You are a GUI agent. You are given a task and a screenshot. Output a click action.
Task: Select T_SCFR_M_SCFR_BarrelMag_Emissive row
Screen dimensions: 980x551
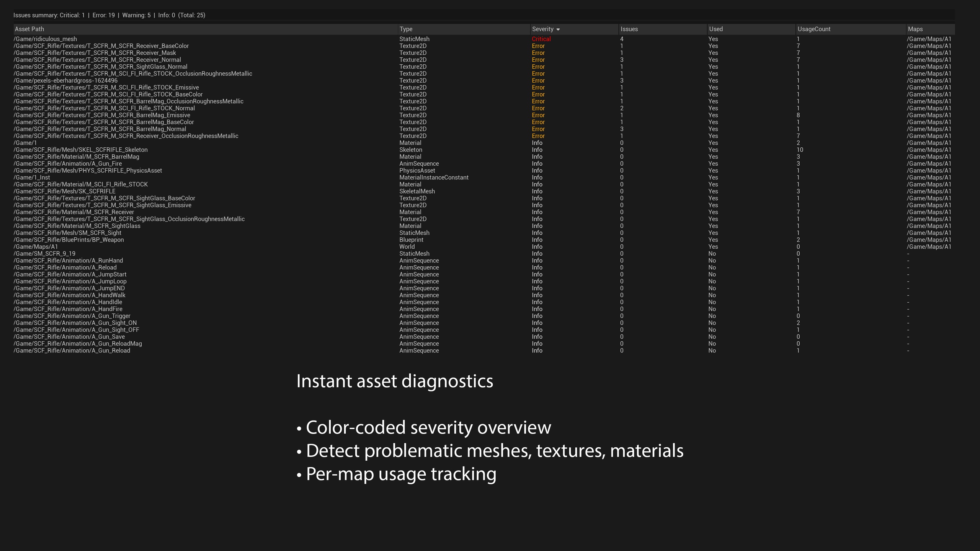click(x=484, y=115)
